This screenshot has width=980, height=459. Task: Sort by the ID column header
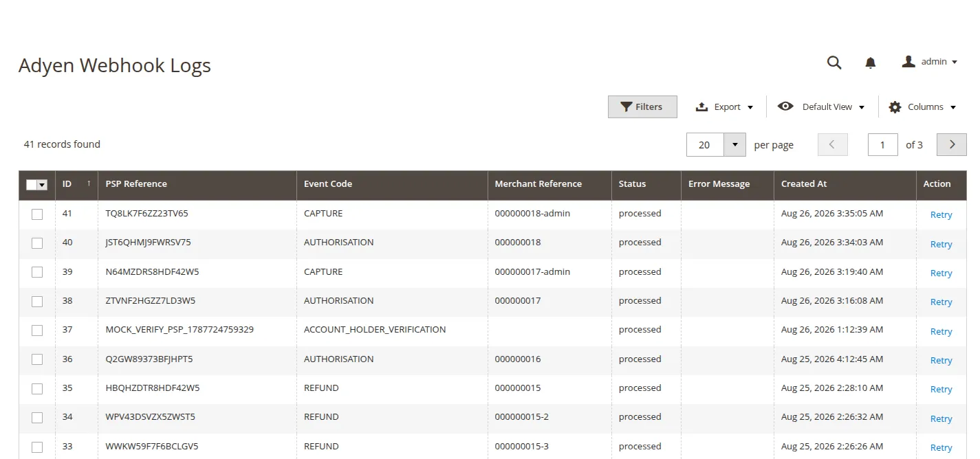pos(76,184)
